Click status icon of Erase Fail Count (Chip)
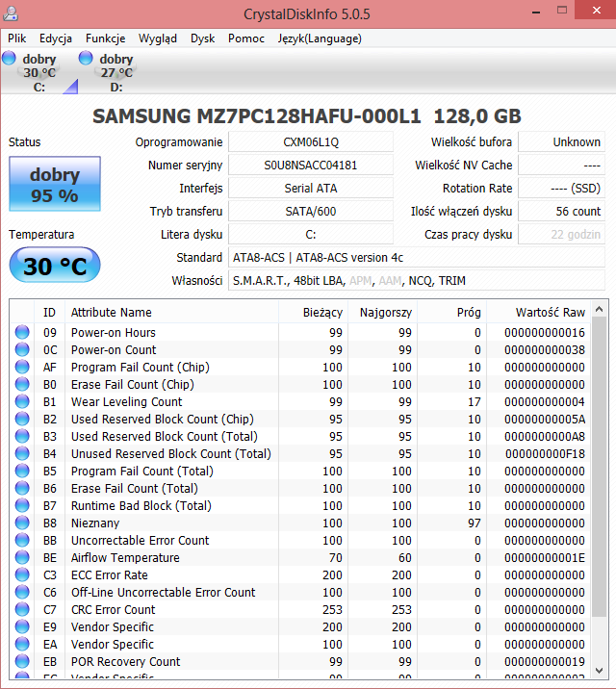The height and width of the screenshot is (689, 616). (22, 385)
